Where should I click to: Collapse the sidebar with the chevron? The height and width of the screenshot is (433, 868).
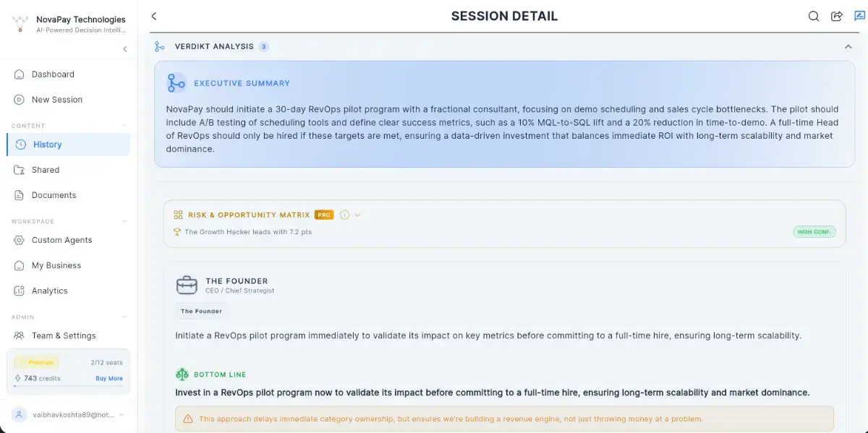[125, 49]
